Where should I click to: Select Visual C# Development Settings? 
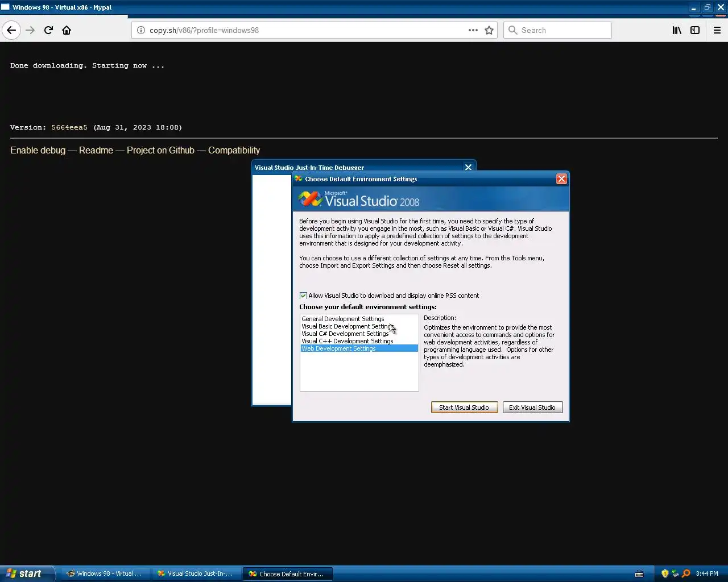(359, 334)
